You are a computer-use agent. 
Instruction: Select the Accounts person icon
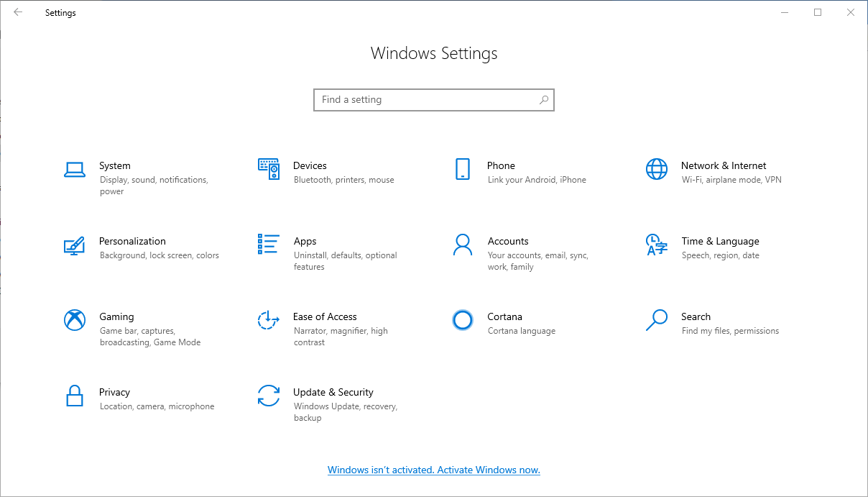(463, 245)
